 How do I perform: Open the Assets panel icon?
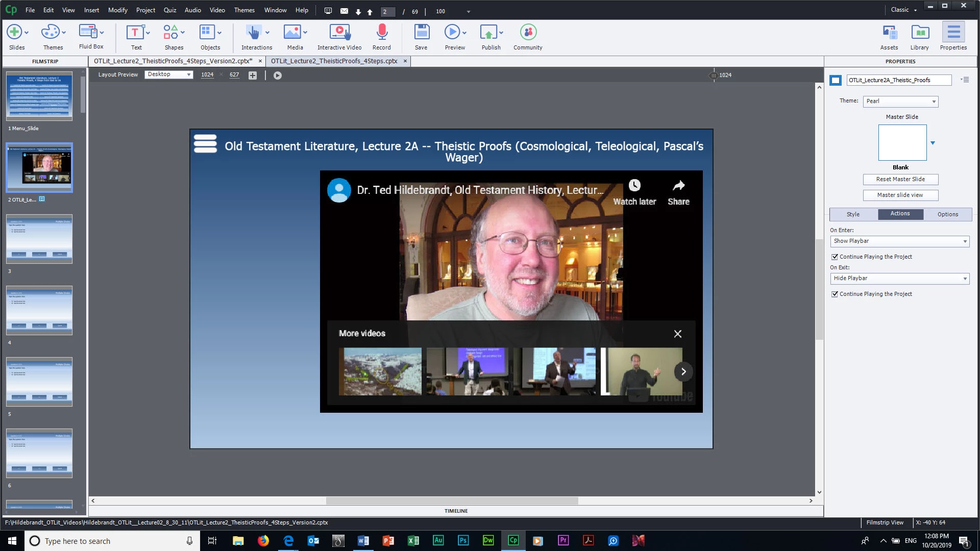(889, 33)
